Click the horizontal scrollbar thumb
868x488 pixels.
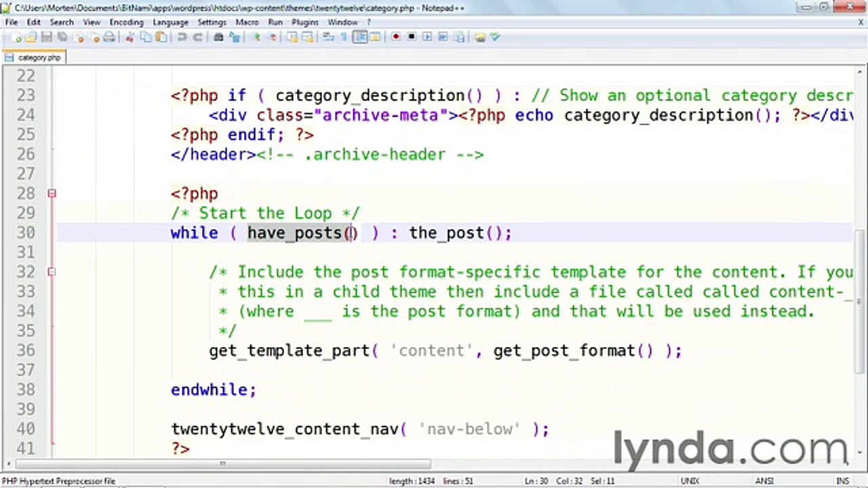point(224,464)
